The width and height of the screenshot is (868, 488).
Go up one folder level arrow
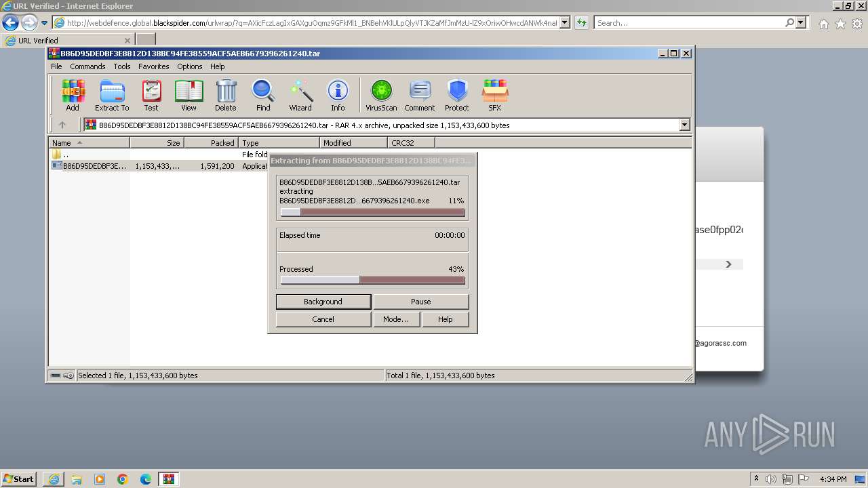[x=62, y=125]
